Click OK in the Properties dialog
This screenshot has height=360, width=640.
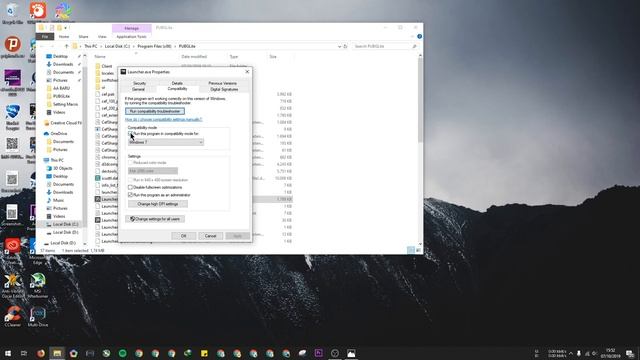click(x=183, y=236)
